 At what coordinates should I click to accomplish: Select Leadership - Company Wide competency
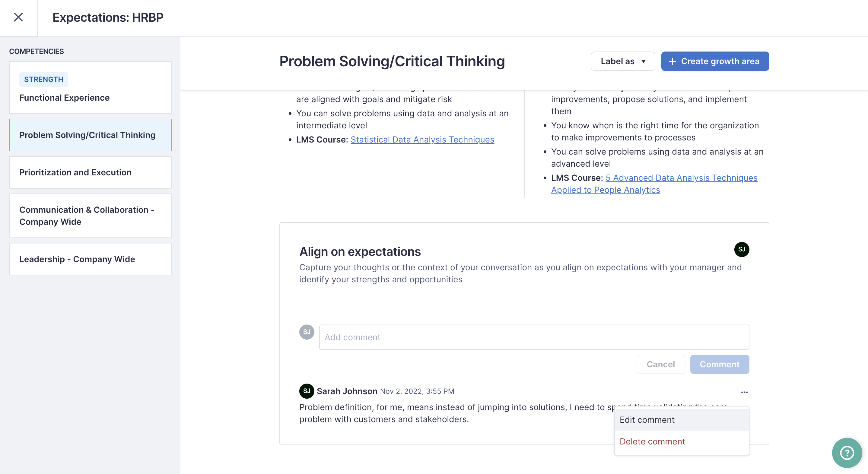point(90,259)
